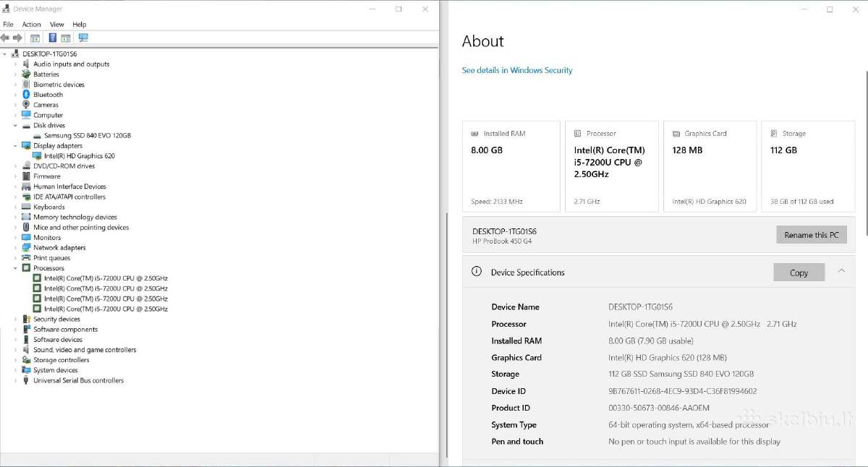Click the Forward arrow in Device Manager toolbar
The image size is (868, 467).
pyautogui.click(x=17, y=38)
